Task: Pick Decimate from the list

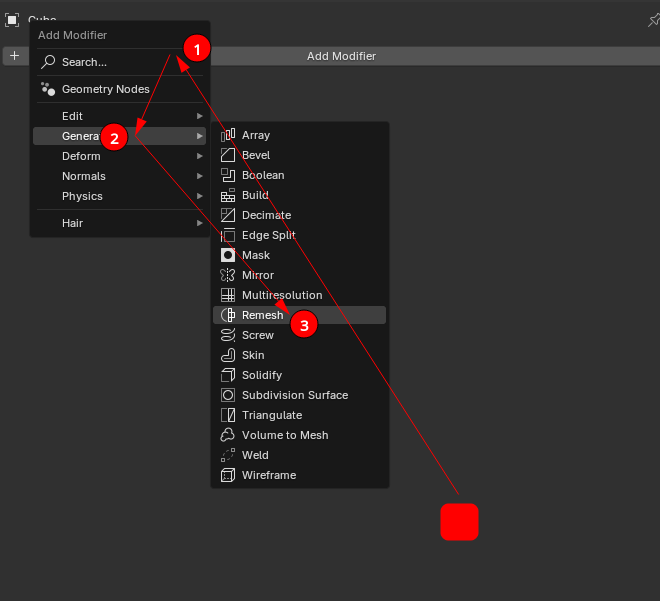Action: 266,215
